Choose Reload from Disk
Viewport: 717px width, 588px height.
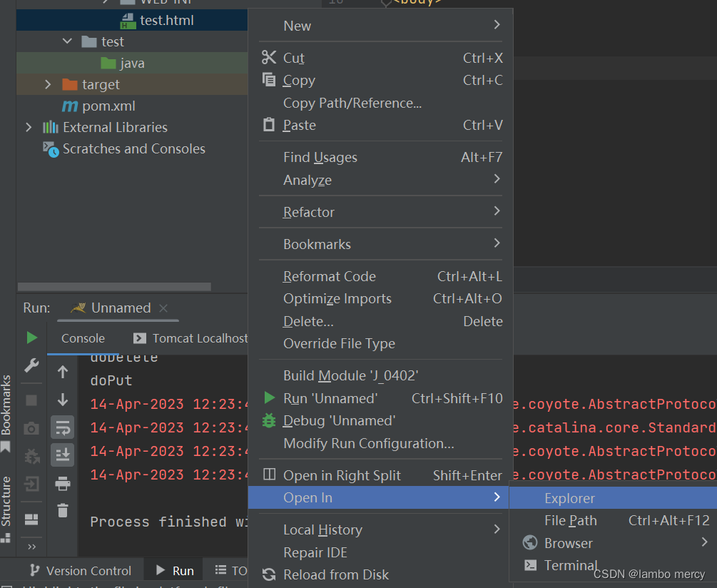pyautogui.click(x=380, y=574)
